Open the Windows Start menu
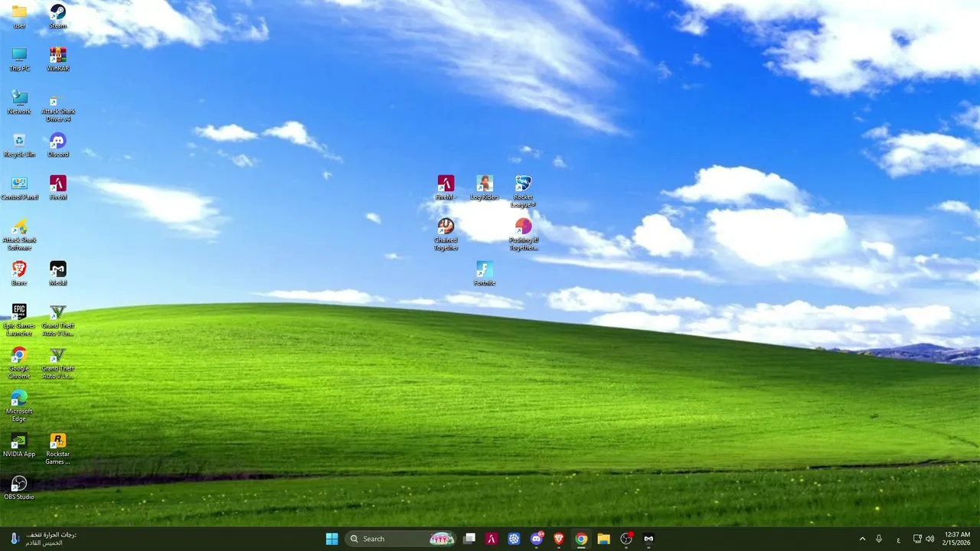Screen dimensions: 980x551 point(332,539)
